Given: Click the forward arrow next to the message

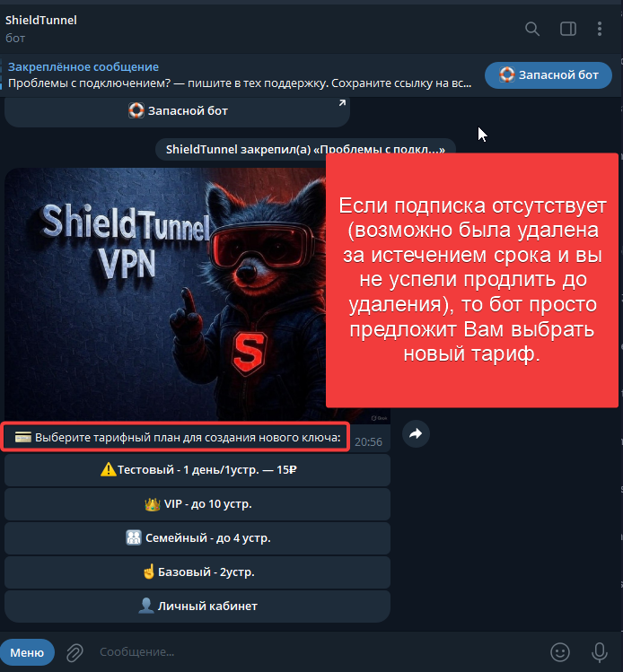Looking at the screenshot, I should tap(416, 433).
